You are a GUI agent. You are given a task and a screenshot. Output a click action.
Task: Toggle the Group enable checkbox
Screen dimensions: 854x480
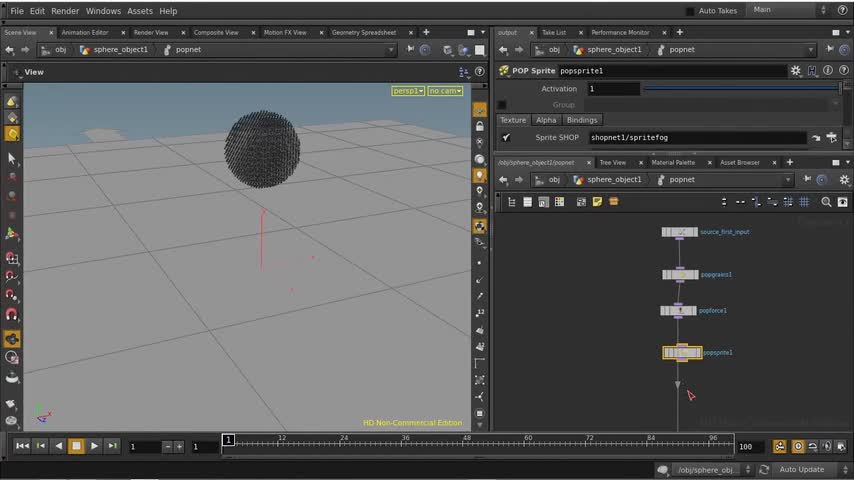click(502, 105)
